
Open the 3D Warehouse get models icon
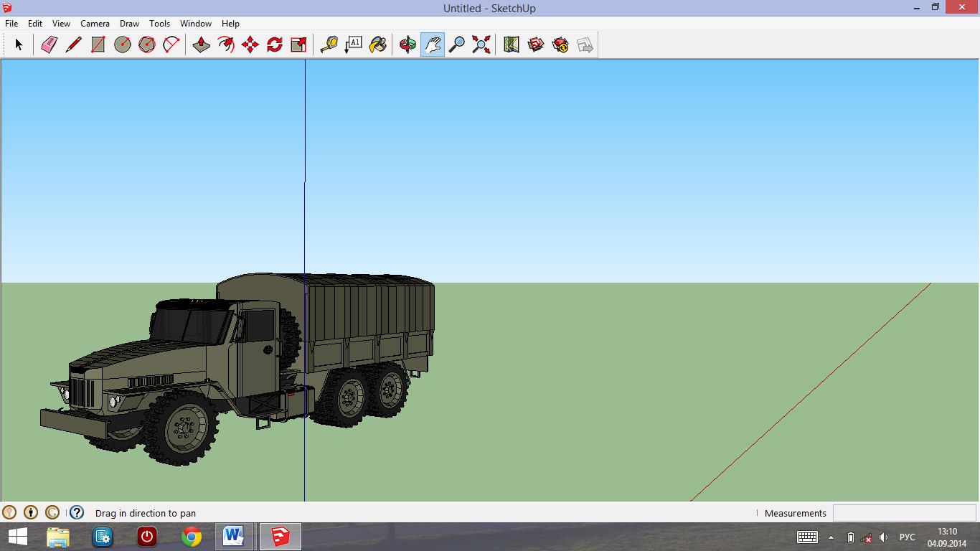tap(536, 44)
